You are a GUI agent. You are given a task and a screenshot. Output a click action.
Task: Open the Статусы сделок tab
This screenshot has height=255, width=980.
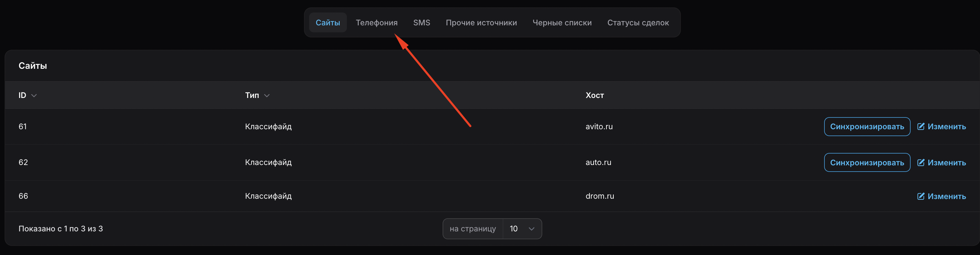click(x=638, y=23)
